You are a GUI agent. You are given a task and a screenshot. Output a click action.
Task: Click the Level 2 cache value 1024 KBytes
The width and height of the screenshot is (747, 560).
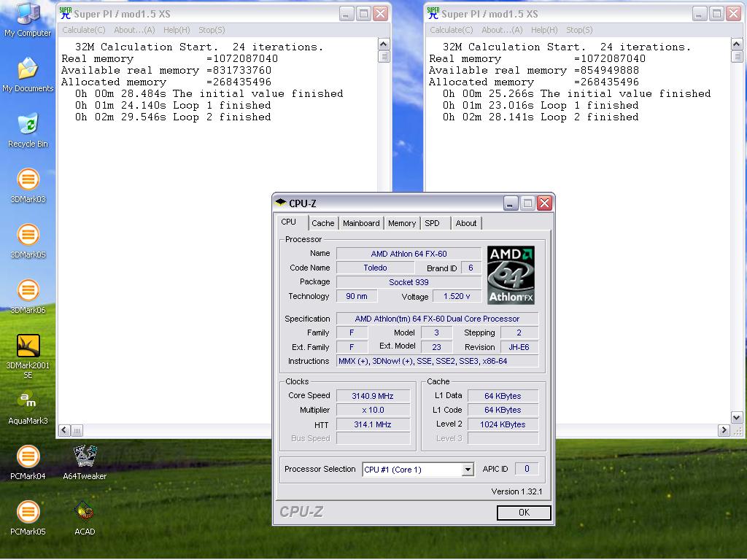503,424
